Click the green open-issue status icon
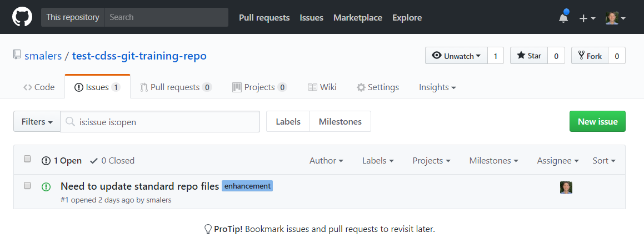Screen dimensions: 644x247 tap(46, 187)
